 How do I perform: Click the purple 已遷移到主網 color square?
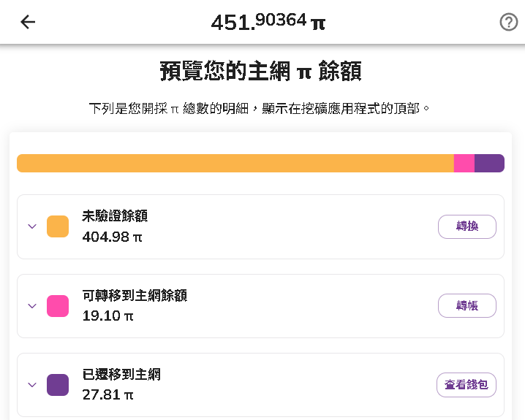[x=58, y=385]
